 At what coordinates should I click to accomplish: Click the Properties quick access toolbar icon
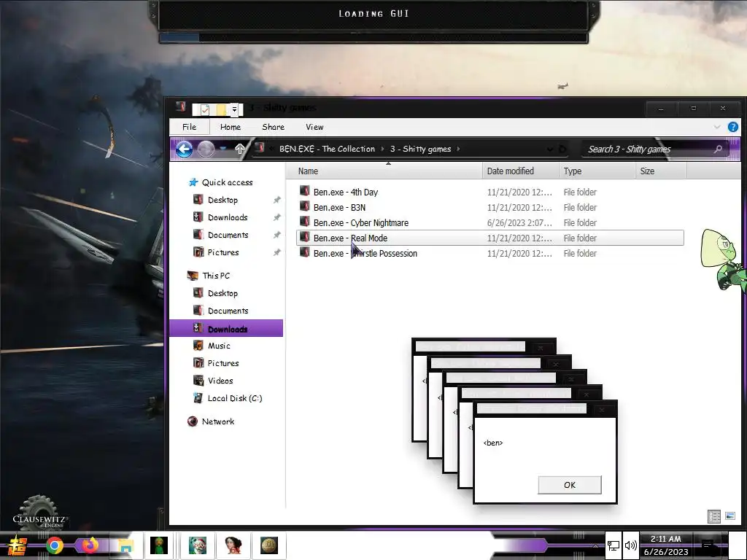point(205,110)
